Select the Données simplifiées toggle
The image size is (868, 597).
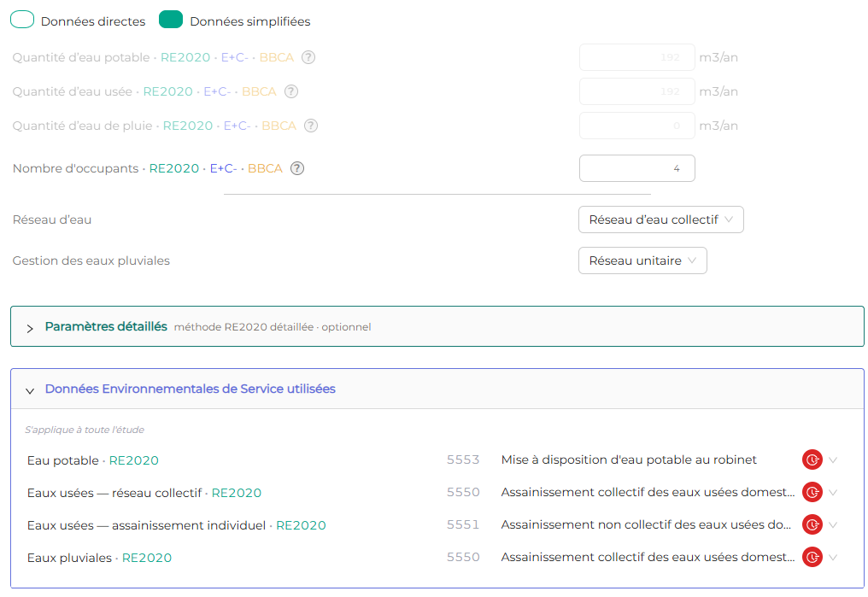pyautogui.click(x=171, y=20)
